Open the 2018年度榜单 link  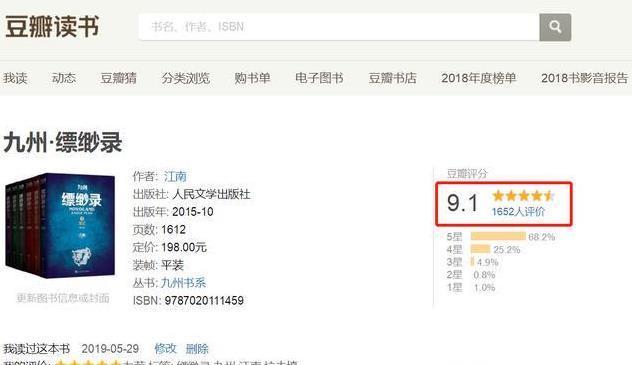478,78
